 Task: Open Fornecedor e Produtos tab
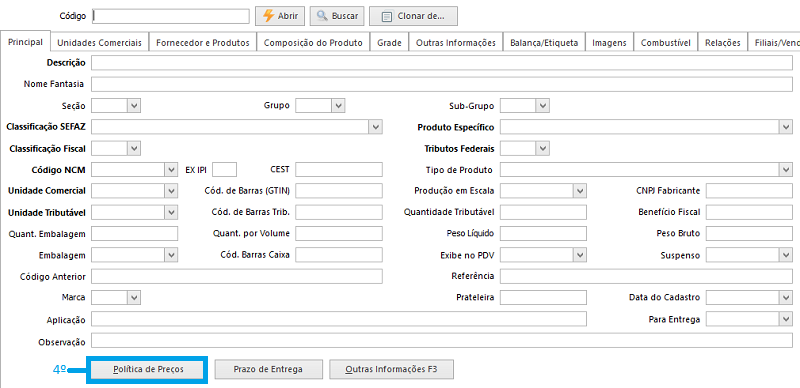pos(203,43)
